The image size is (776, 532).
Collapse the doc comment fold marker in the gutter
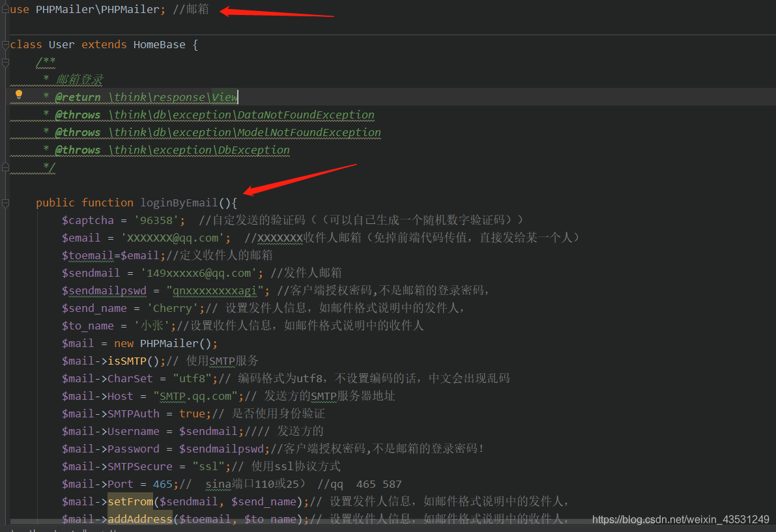(x=5, y=63)
